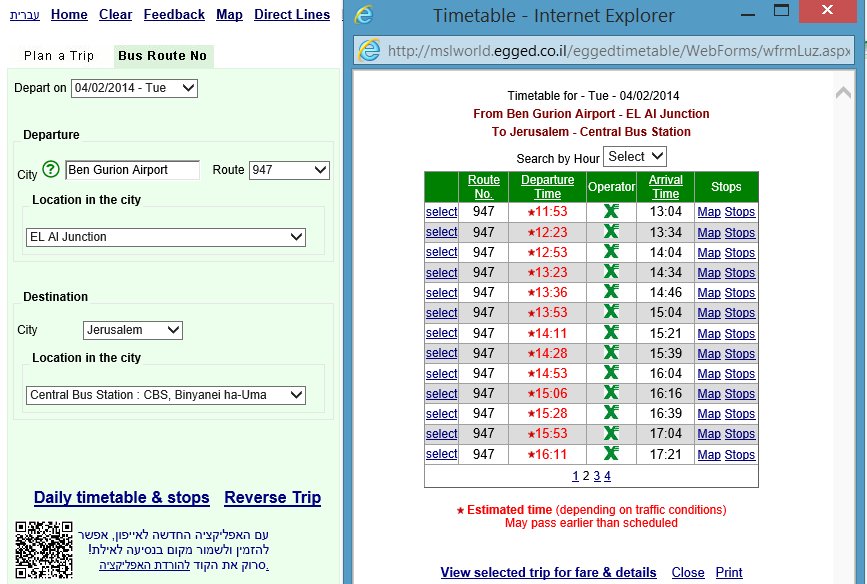Select the Bus Route No tab
Viewport: 867px width, 584px height.
pos(162,56)
